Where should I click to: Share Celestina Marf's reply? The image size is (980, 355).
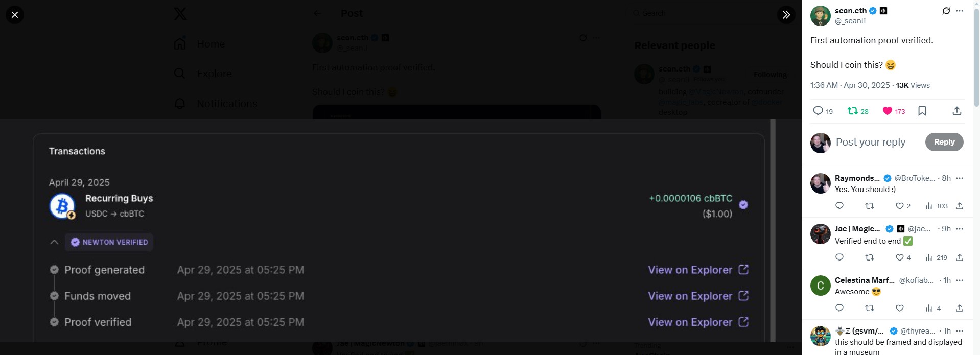pyautogui.click(x=960, y=308)
